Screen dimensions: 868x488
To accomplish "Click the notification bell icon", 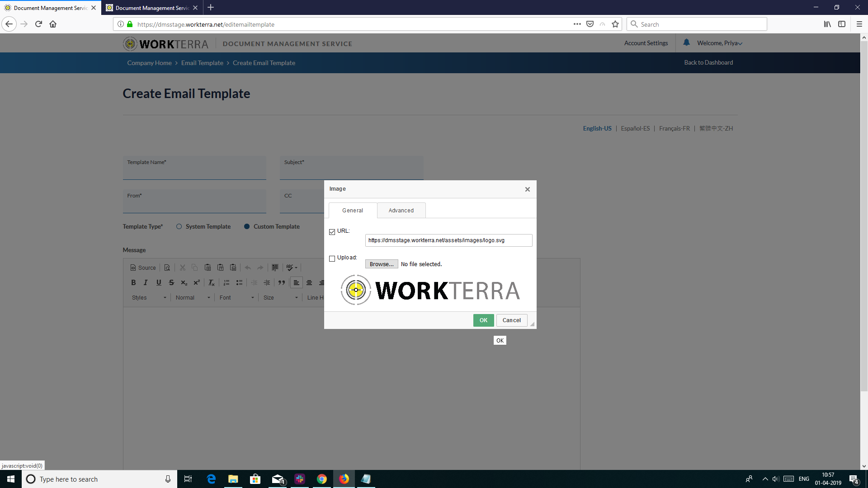I will (686, 42).
